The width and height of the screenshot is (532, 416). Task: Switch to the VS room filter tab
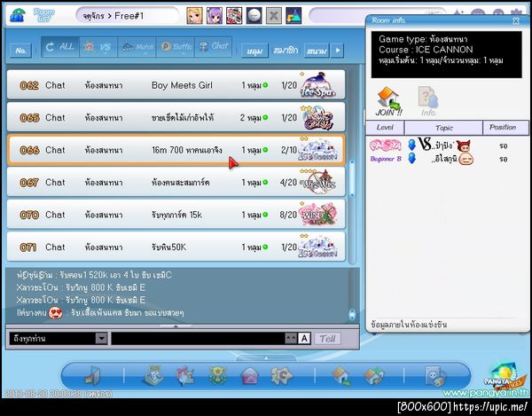tap(98, 46)
